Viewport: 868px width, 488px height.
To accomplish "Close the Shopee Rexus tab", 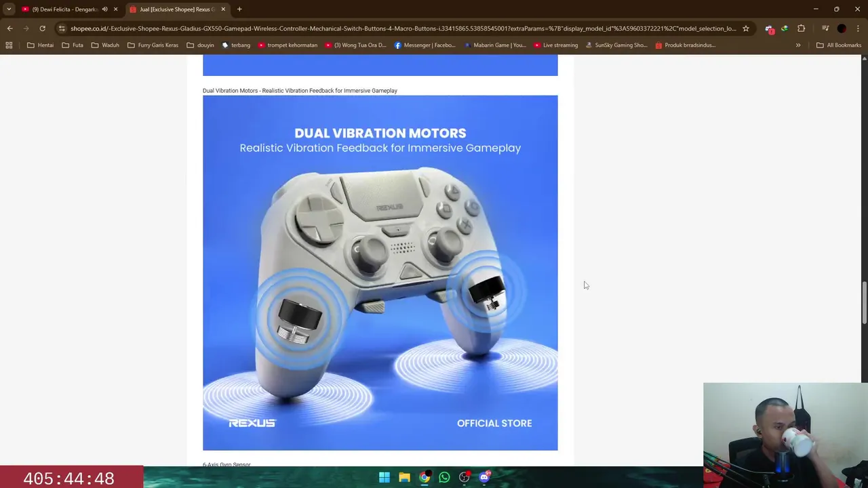I will point(223,9).
